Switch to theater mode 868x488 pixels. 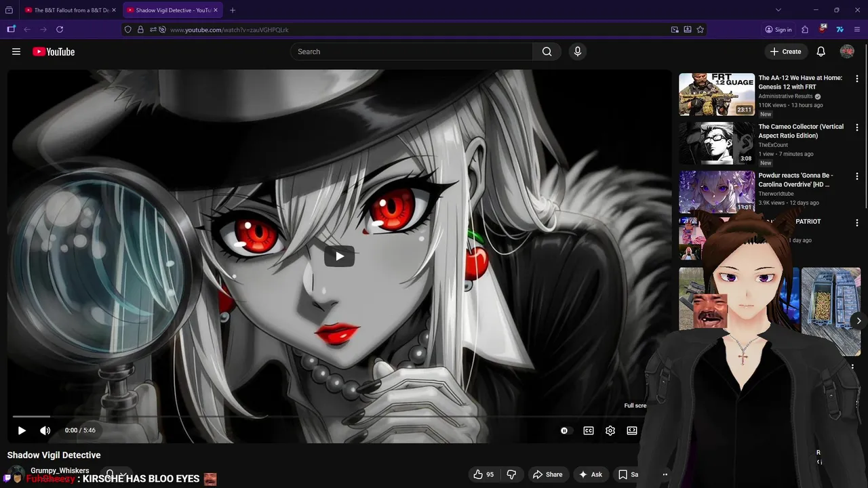pyautogui.click(x=632, y=430)
